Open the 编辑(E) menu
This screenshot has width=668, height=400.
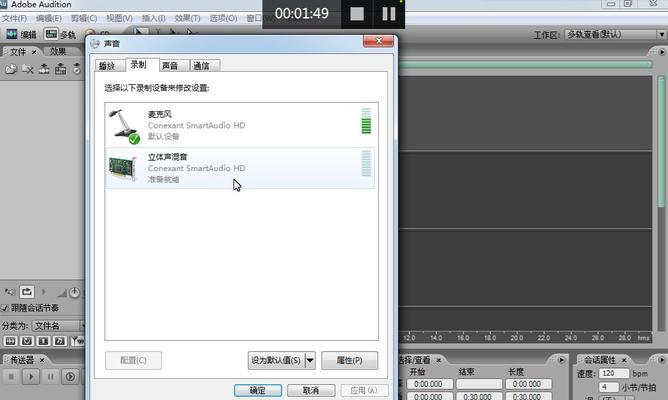click(x=49, y=18)
